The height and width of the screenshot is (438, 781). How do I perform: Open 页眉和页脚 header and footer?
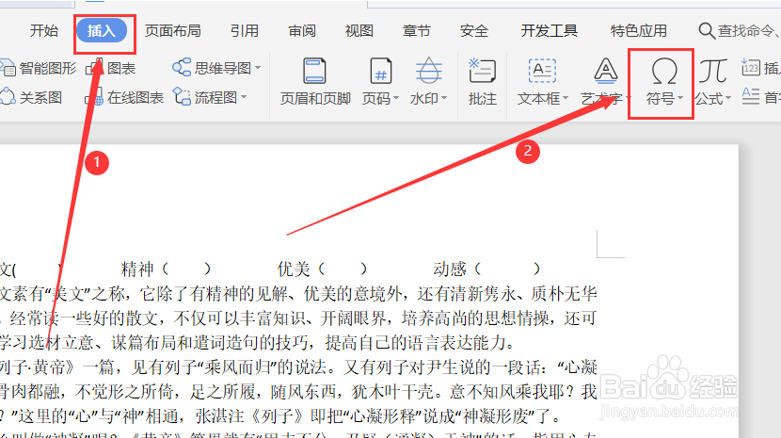(315, 82)
